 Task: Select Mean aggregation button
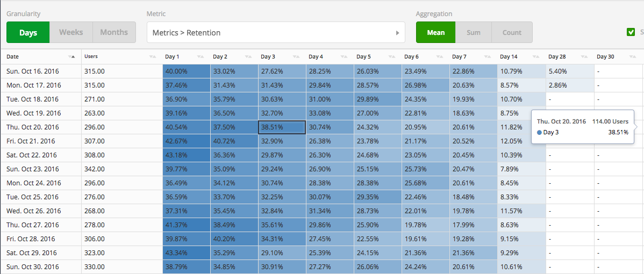click(436, 32)
